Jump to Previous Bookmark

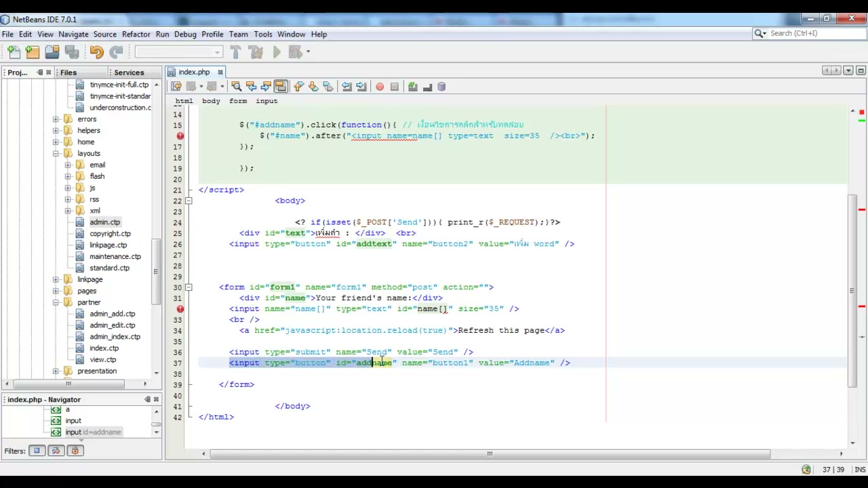point(298,87)
